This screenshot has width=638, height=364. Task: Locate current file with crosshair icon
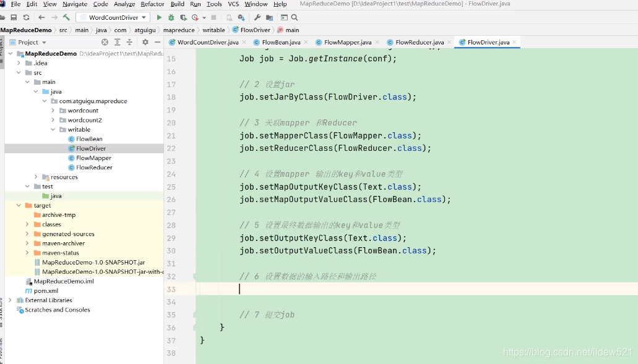coord(105,42)
